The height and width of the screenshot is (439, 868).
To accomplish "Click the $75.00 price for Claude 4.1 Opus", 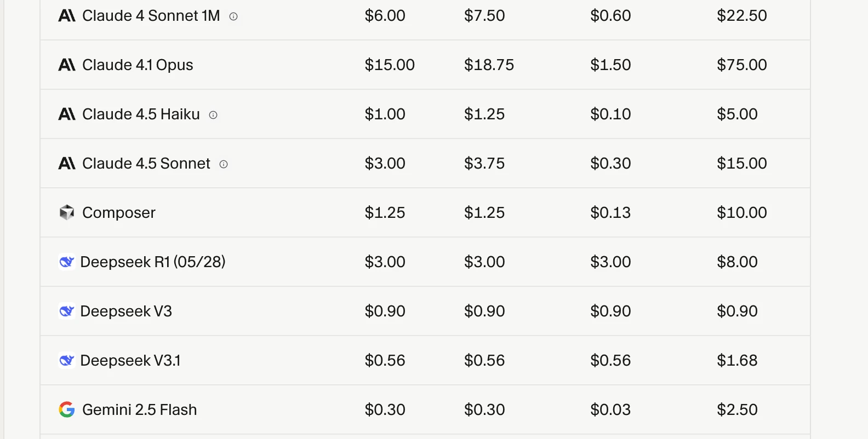I will point(741,65).
